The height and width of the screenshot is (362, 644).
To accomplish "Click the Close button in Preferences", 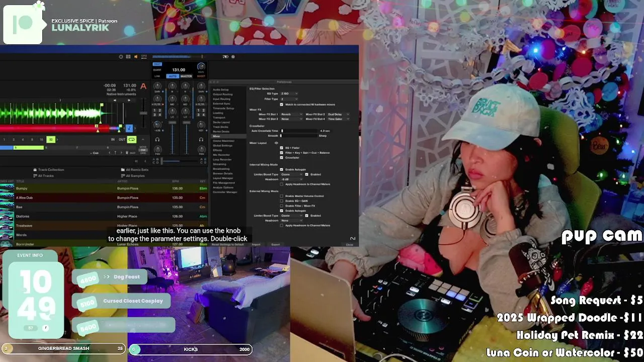I will 349,245.
